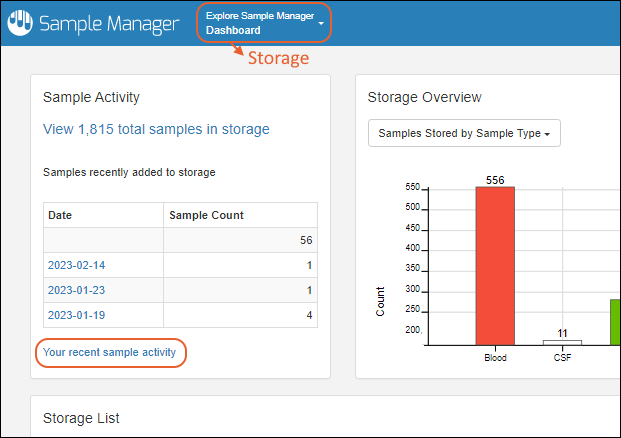Open the 2023-01-19 date link

(x=76, y=315)
